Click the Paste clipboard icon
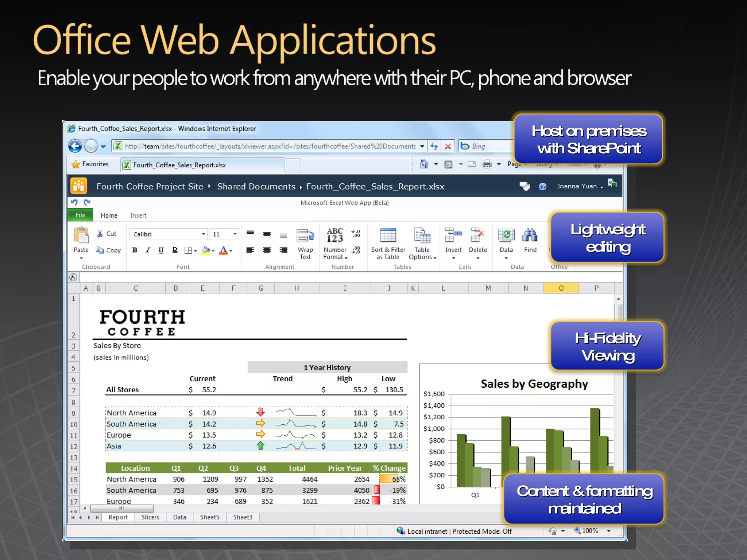Screen dimensions: 747x560 (81, 235)
